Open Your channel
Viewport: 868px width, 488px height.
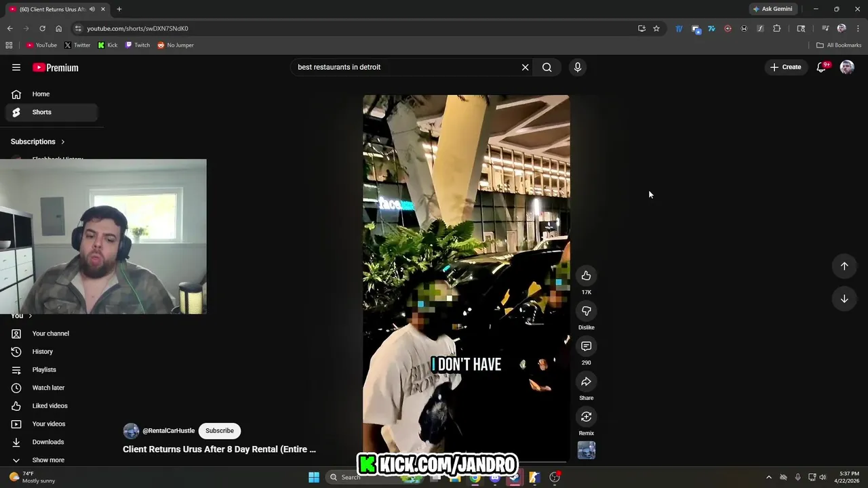click(52, 333)
